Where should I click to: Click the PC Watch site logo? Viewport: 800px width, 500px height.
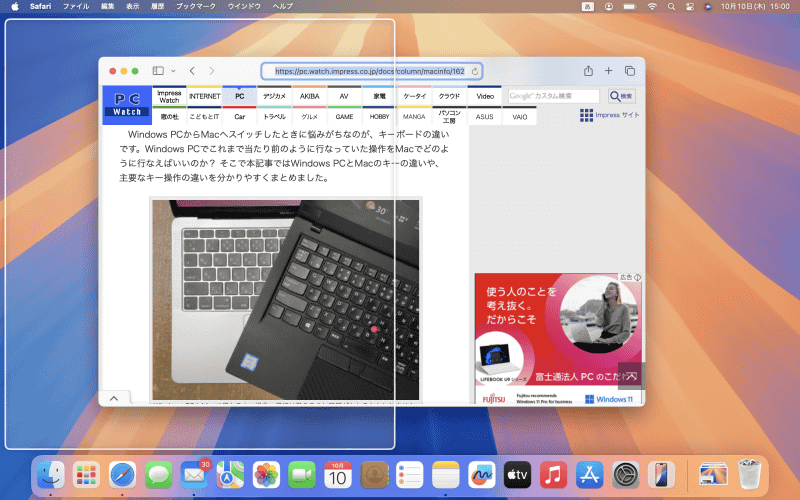pyautogui.click(x=127, y=105)
